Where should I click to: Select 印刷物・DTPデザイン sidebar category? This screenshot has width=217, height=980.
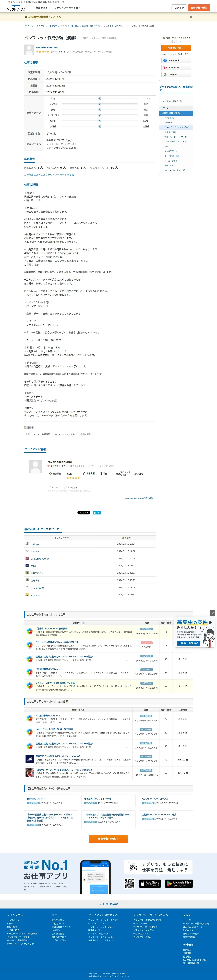176,113
